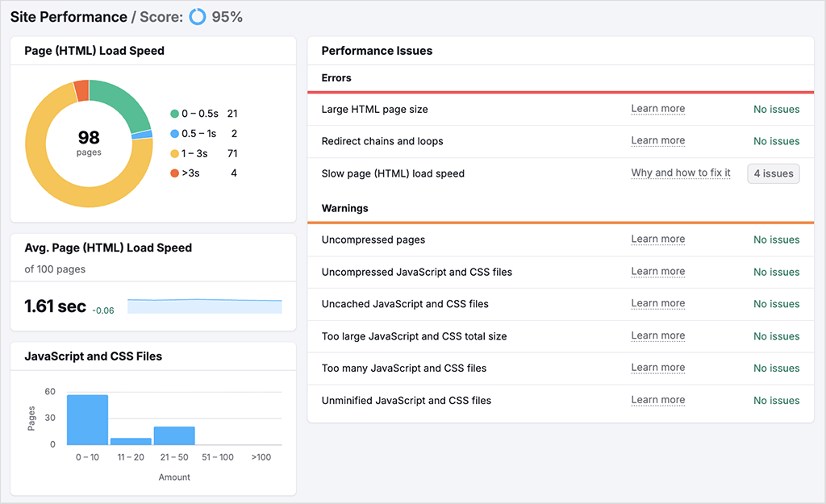Viewport: 826px width, 504px height.
Task: Click the 11 – 20 bar in the chart
Action: tap(131, 441)
